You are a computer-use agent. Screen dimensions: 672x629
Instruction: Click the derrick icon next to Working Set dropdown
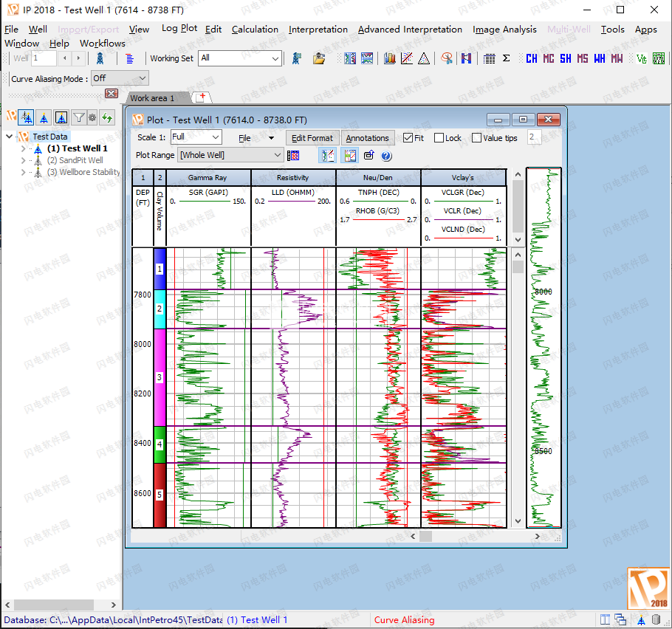click(297, 58)
